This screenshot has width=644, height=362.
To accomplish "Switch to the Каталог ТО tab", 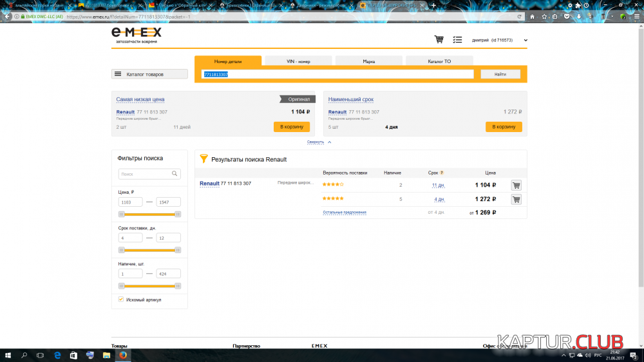I will coord(439,61).
